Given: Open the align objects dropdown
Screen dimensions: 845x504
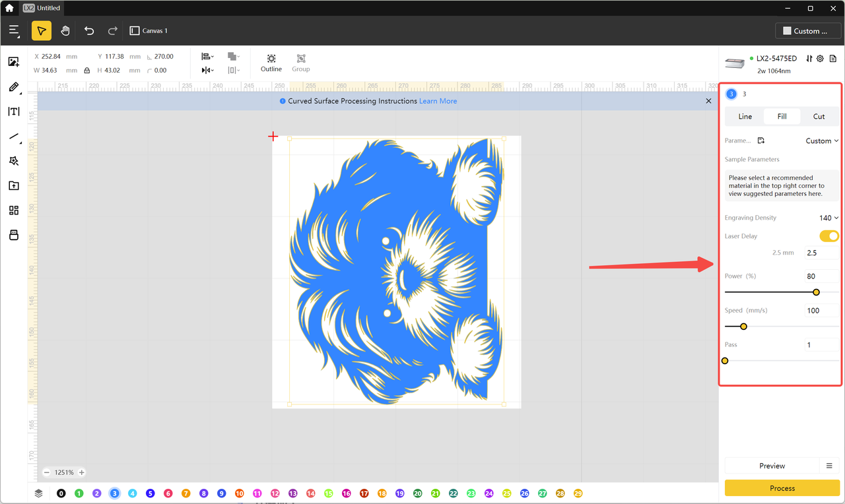Looking at the screenshot, I should pyautogui.click(x=207, y=57).
